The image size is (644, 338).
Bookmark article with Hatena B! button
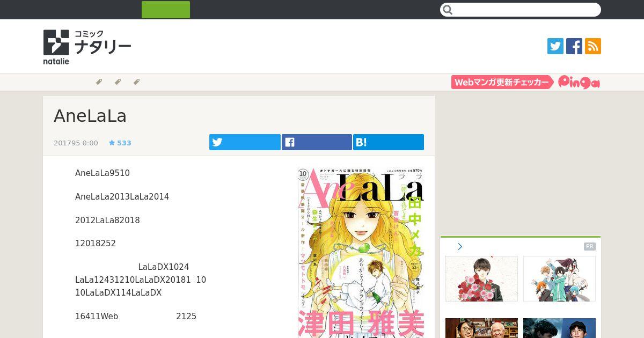[389, 142]
